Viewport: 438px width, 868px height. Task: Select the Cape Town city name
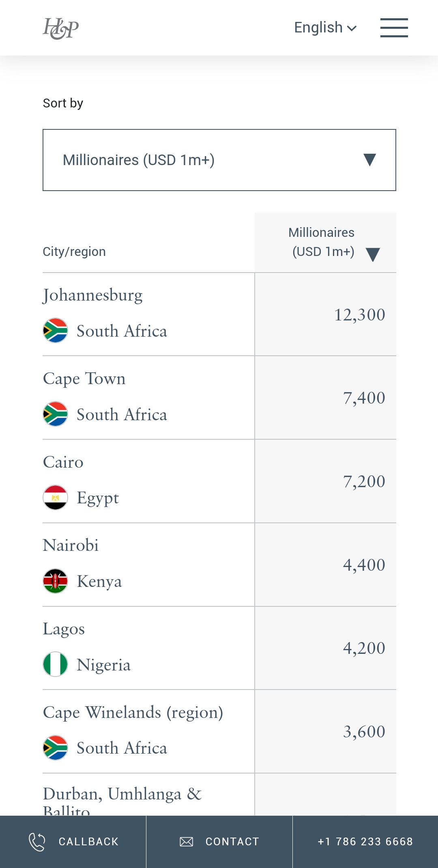[84, 379]
